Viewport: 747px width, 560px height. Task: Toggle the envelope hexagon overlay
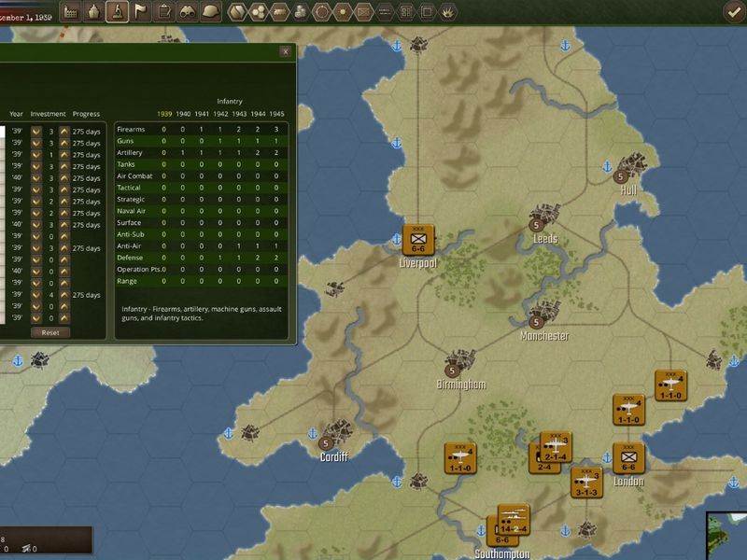tap(363, 12)
